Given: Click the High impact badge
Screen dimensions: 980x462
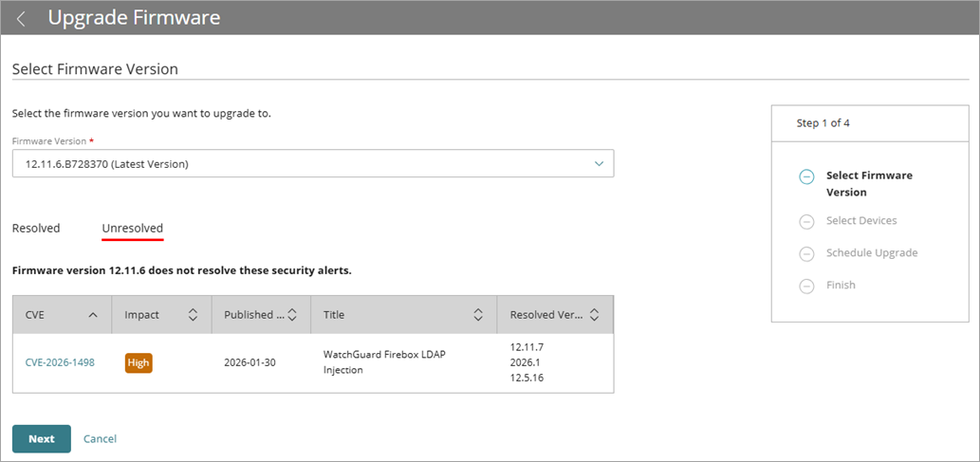Looking at the screenshot, I should pyautogui.click(x=139, y=363).
